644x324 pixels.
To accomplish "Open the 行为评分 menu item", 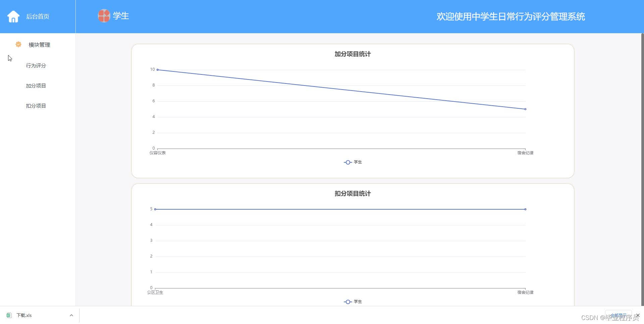I will click(36, 65).
